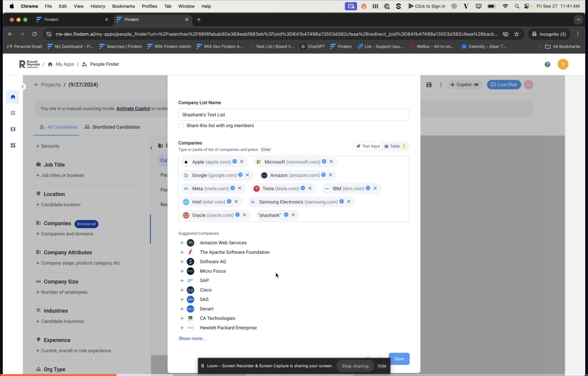Open the project three-dot menu
Viewport: 588px width, 376px height.
click(441, 84)
